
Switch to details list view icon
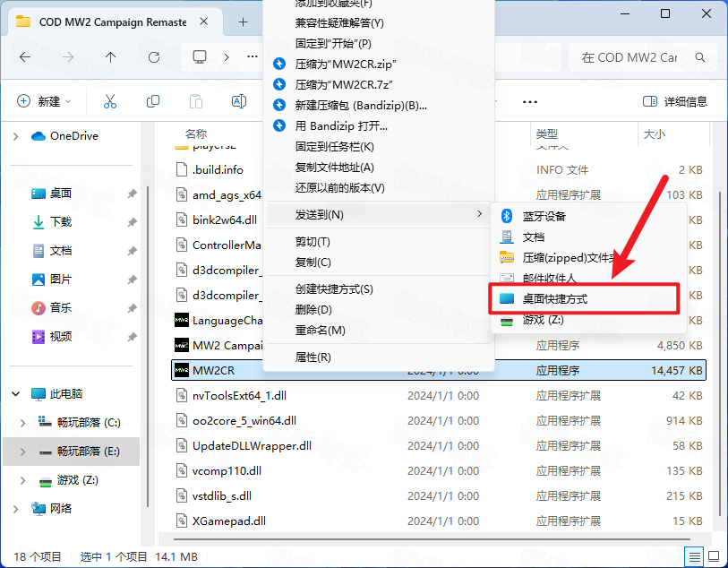tap(694, 556)
